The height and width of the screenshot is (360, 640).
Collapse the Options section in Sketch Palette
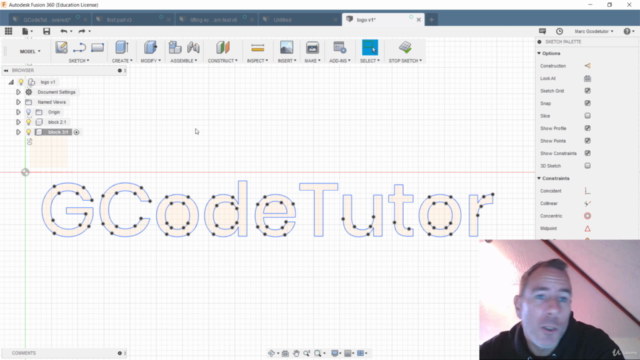[x=539, y=53]
